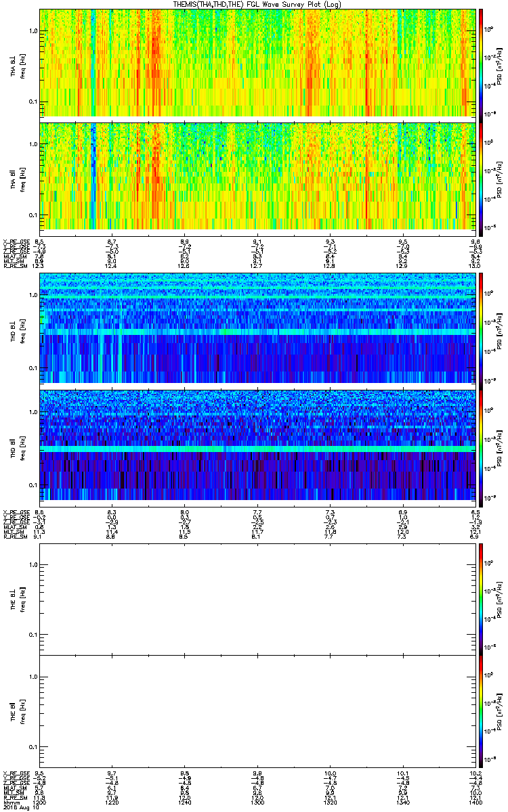This screenshot has width=508, height=812.
Task: Click the R_RE_SM label under the THD panels
Action: tap(14, 536)
